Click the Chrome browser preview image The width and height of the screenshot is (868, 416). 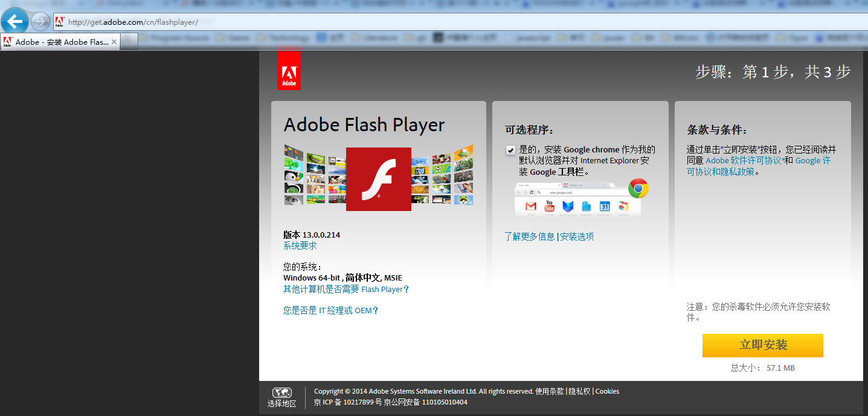(x=577, y=199)
